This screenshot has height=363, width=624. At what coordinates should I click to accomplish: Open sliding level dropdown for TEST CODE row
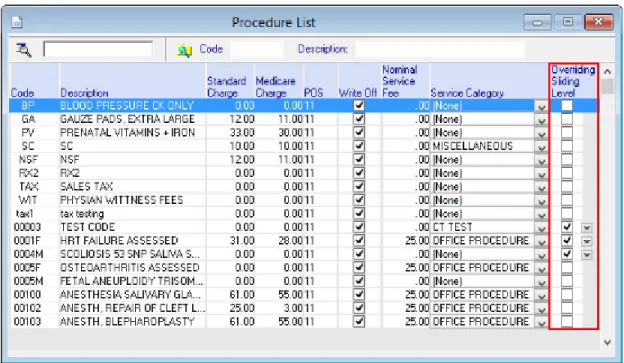pyautogui.click(x=586, y=228)
